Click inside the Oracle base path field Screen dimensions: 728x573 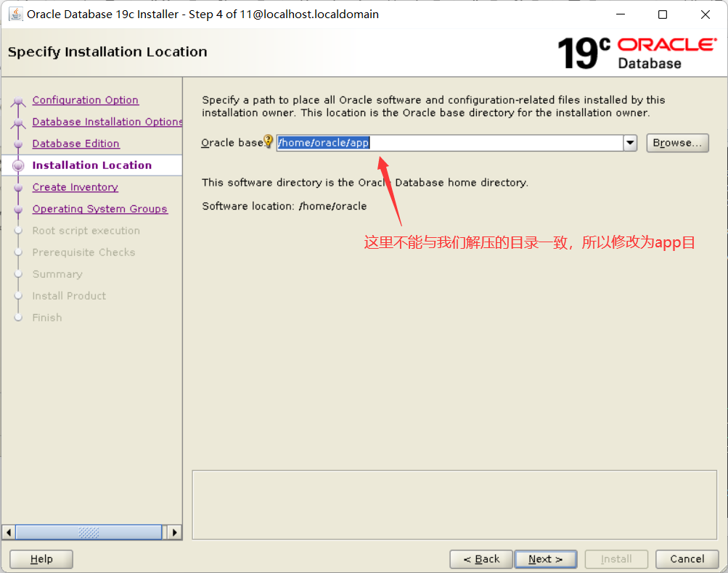coord(449,143)
